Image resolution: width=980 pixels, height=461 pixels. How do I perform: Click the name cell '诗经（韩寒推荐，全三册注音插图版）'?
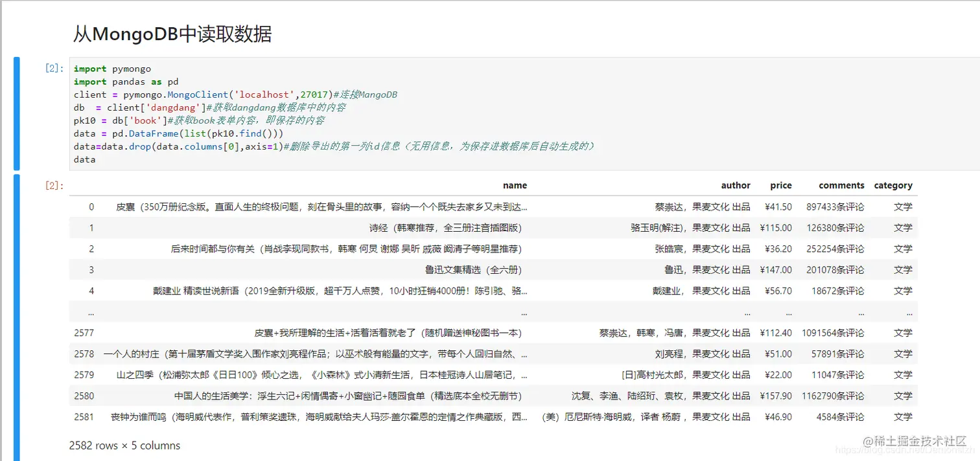point(445,227)
